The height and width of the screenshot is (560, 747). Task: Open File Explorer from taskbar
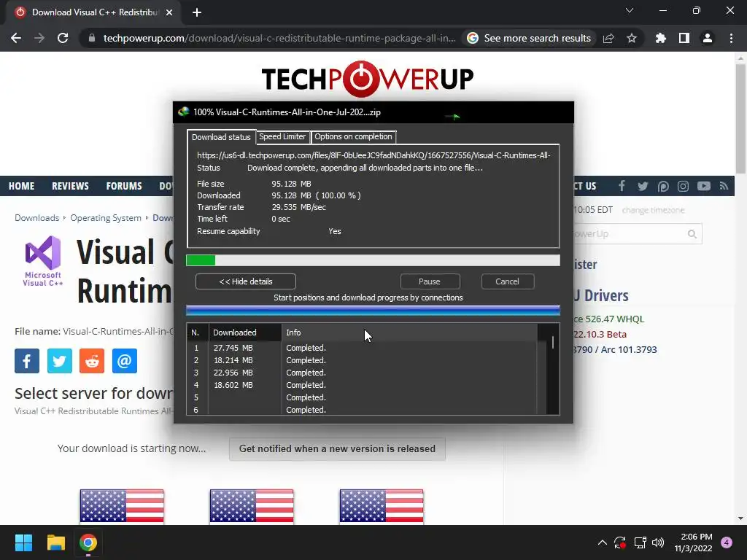(x=55, y=542)
